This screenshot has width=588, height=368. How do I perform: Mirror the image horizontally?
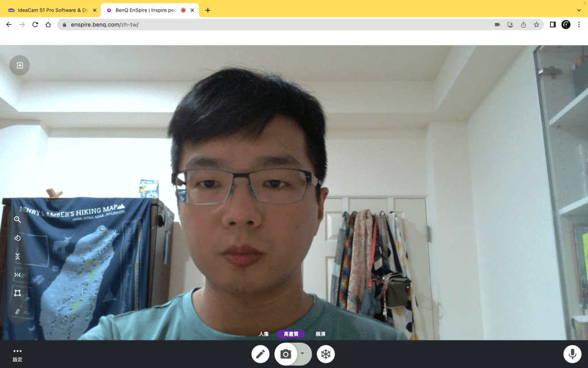18,275
